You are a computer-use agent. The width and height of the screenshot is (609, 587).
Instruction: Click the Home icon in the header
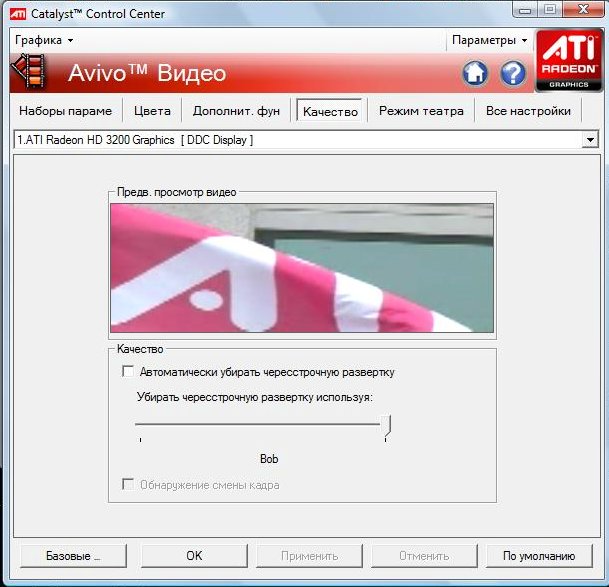[475, 73]
